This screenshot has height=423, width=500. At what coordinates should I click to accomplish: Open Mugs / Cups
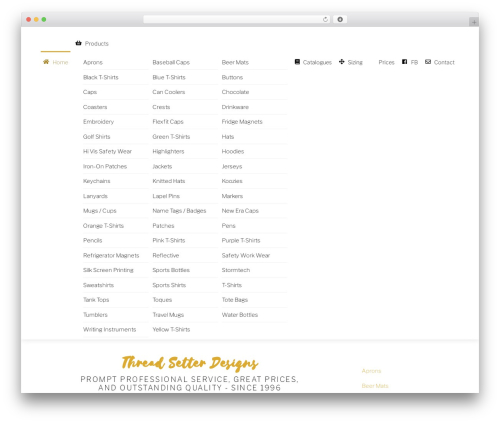[100, 211]
